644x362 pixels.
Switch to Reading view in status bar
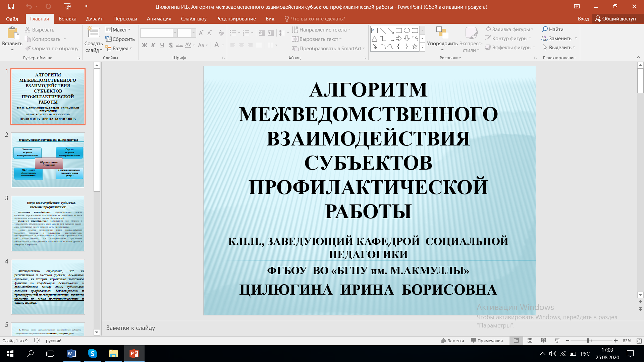click(x=543, y=341)
